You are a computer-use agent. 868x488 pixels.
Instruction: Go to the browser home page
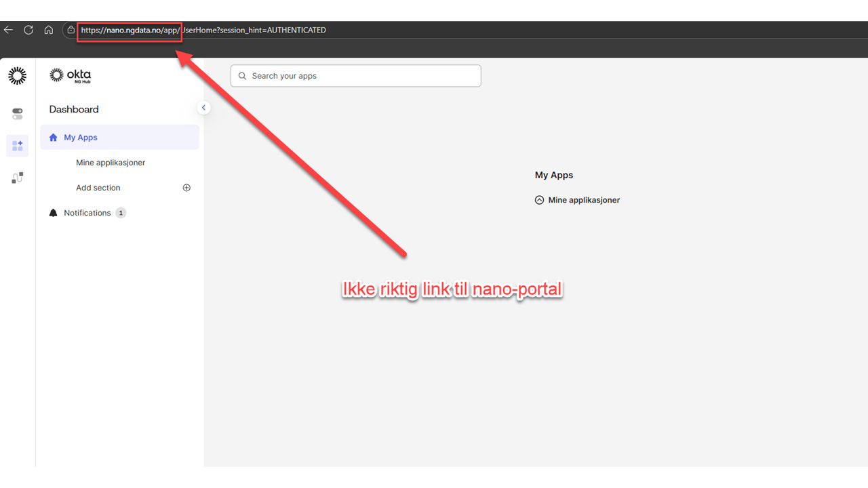tap(49, 30)
